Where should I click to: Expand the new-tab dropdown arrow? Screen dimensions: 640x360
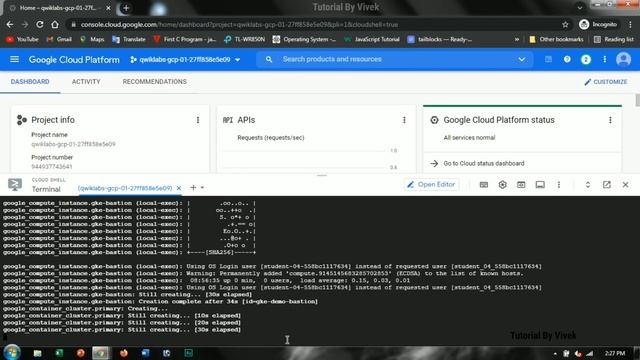coord(202,188)
